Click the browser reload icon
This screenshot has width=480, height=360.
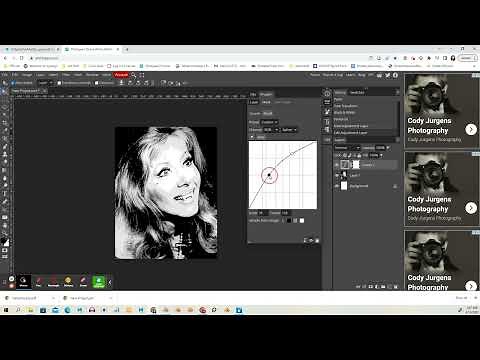tap(22, 58)
